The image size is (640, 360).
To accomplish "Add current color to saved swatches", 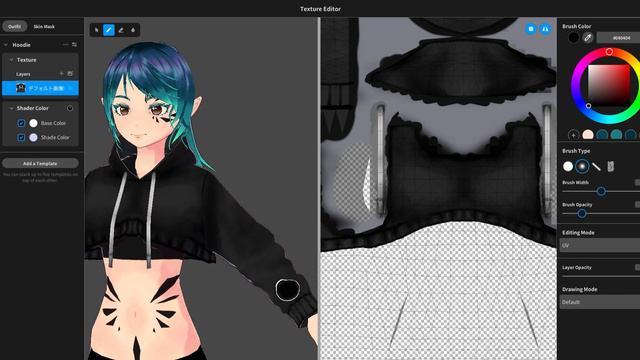I will click(573, 135).
